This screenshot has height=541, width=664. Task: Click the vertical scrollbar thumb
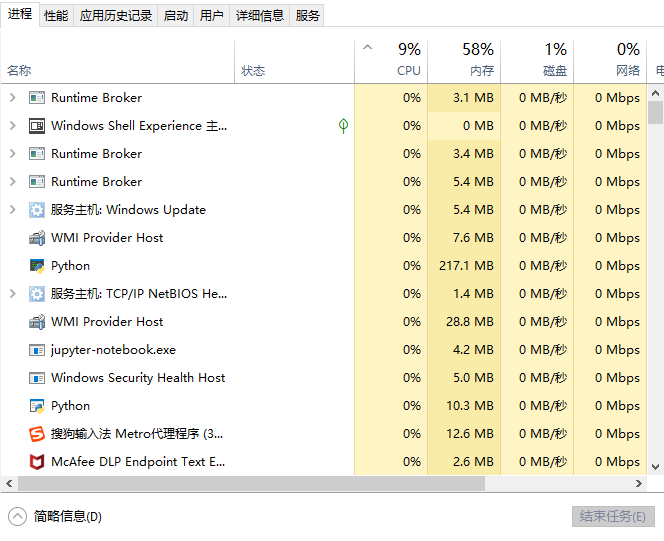pos(656,112)
